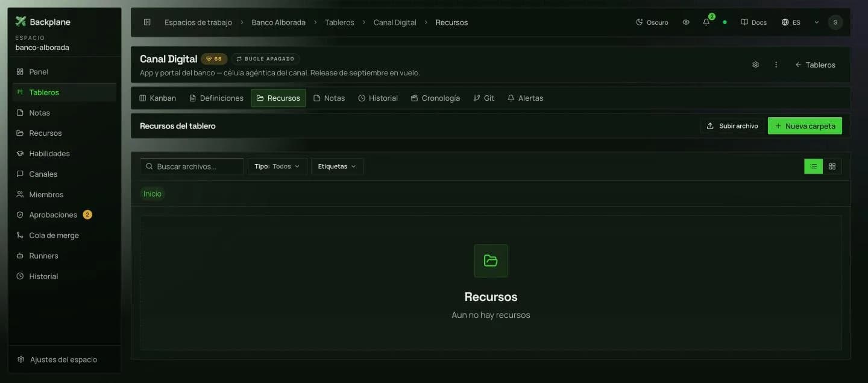Click the banco-alborada workspace name
868x383 pixels.
tap(42, 47)
